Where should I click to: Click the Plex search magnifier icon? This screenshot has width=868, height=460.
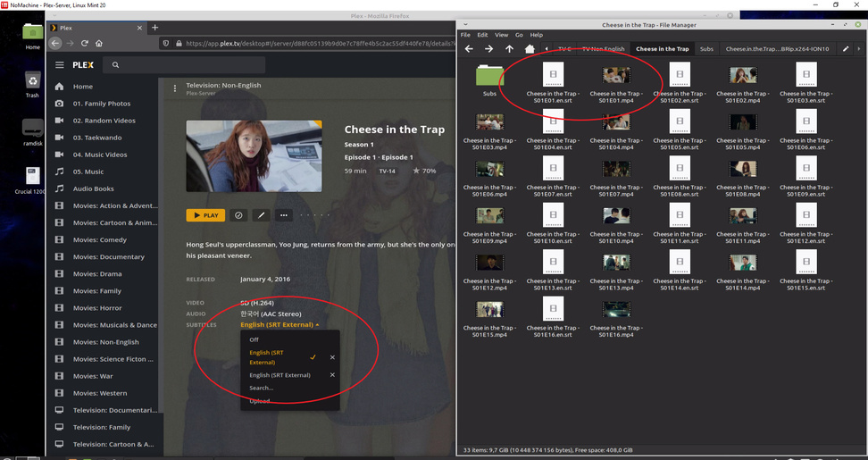coord(116,65)
